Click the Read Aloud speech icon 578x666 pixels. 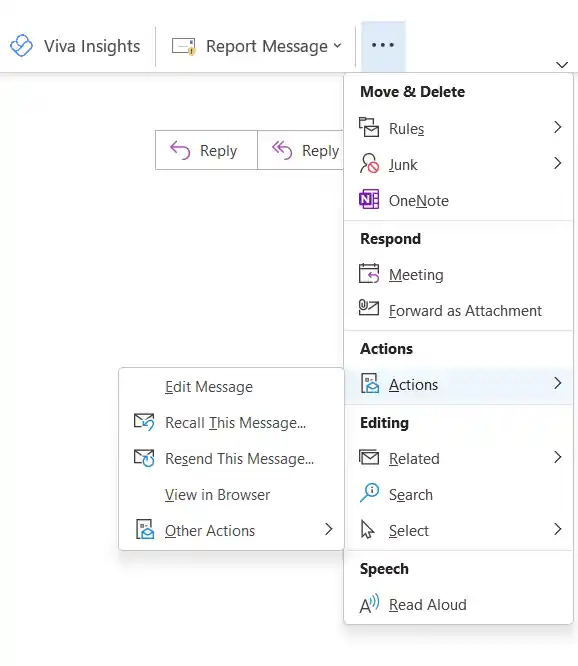click(x=369, y=604)
